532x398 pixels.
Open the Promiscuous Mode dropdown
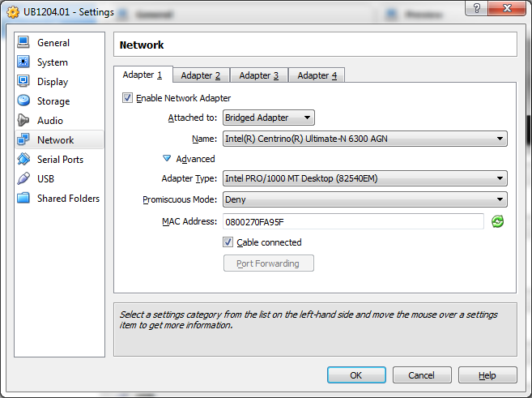pyautogui.click(x=364, y=199)
